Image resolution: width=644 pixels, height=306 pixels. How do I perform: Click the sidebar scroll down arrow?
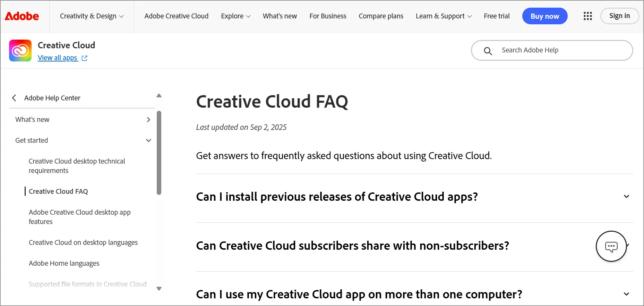point(159,289)
